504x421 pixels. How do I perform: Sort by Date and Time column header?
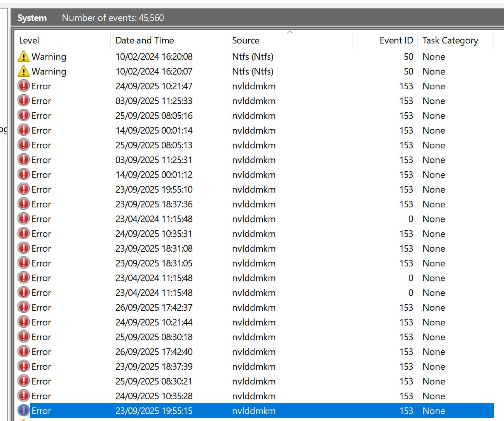(145, 40)
